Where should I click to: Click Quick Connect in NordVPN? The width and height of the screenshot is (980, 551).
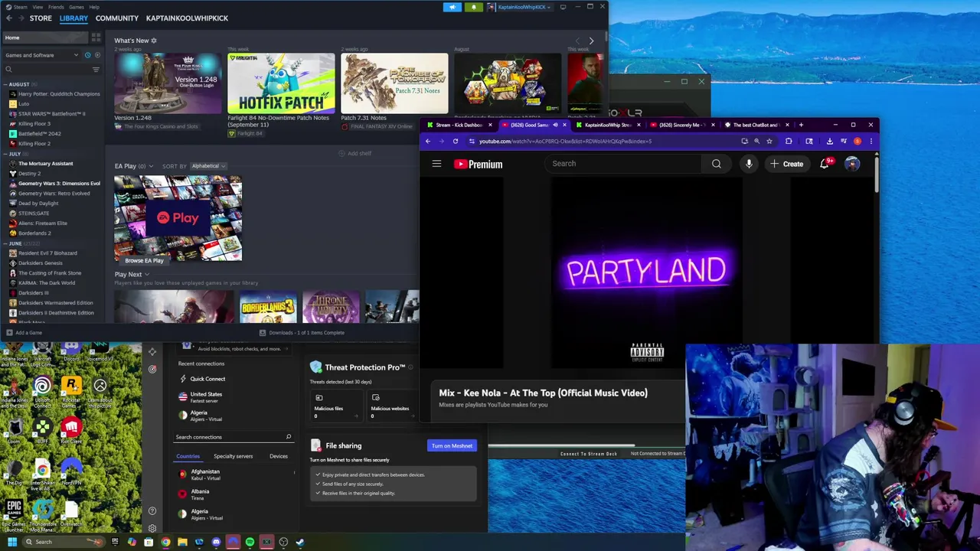[x=207, y=379]
